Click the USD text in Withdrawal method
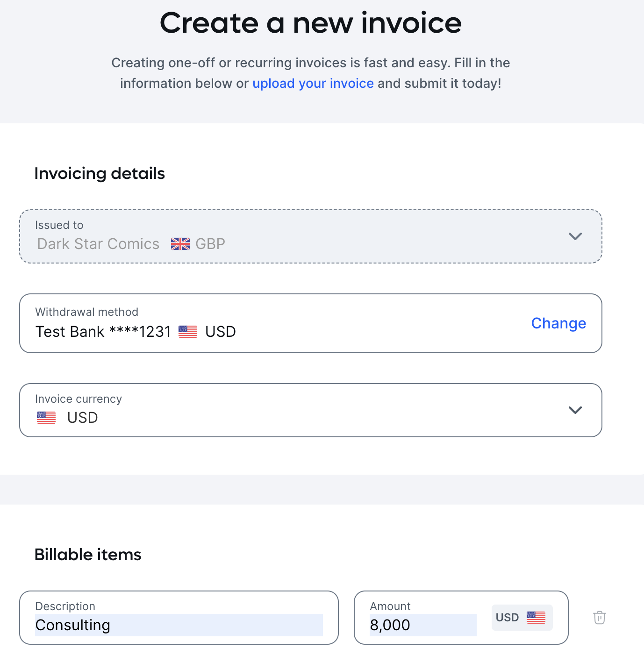Screen dimensions: 644x655 pos(221,332)
